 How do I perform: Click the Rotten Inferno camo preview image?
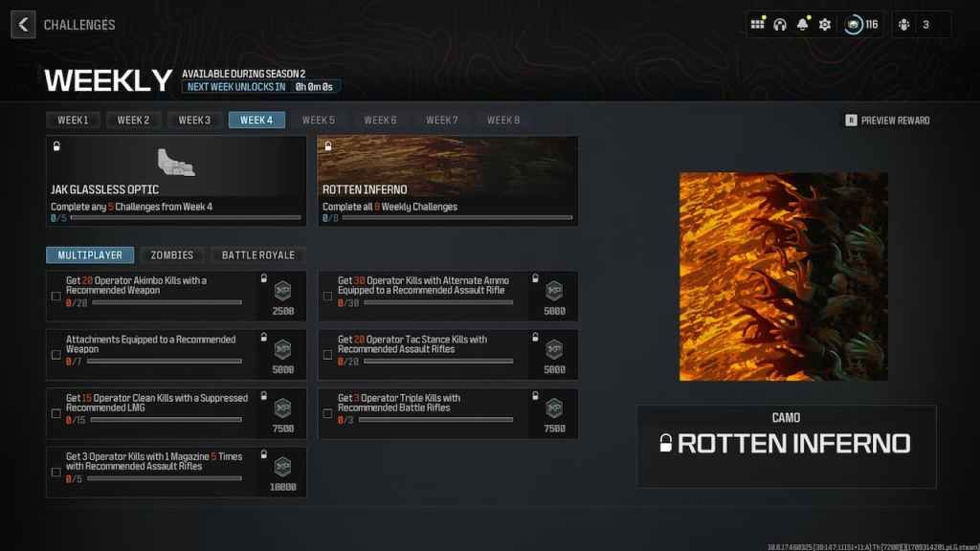[x=784, y=276]
